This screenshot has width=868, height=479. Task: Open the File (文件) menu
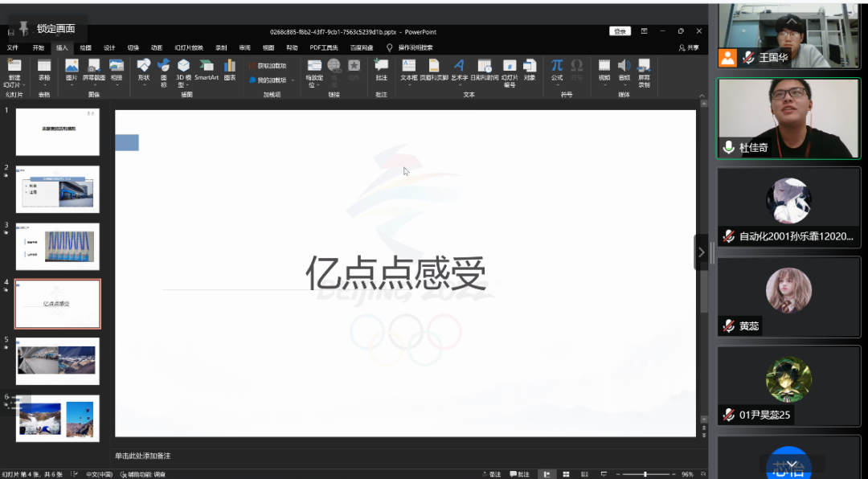pos(11,47)
